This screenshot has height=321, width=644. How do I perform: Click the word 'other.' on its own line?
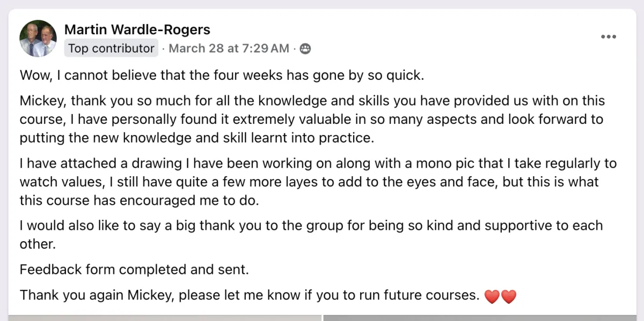click(38, 244)
